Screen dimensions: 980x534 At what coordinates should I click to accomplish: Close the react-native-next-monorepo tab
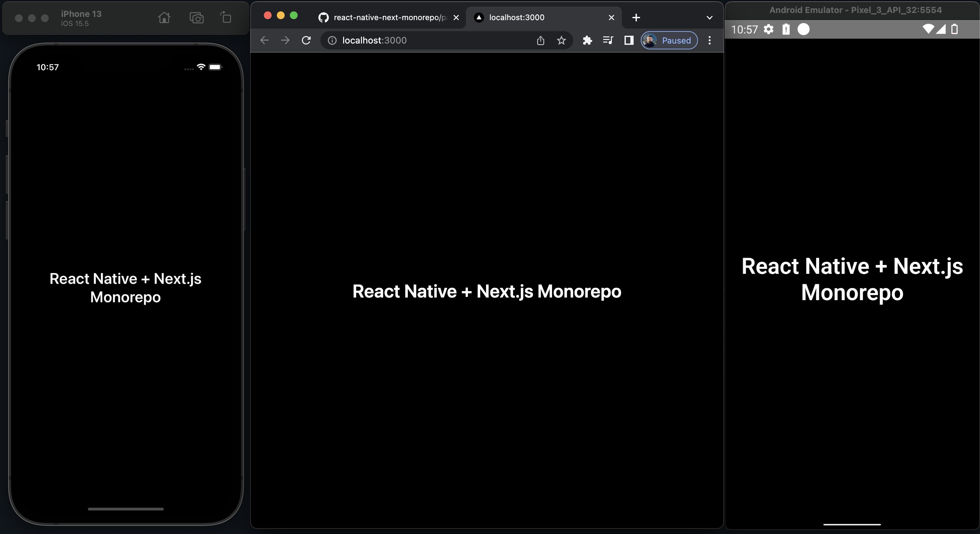[456, 18]
